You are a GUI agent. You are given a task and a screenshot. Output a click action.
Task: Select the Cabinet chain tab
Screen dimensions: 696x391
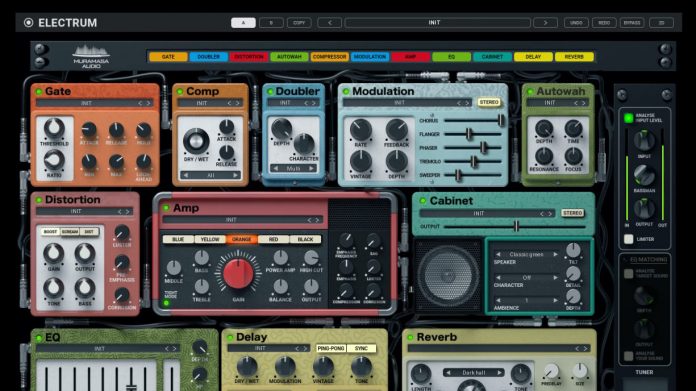tap(492, 57)
